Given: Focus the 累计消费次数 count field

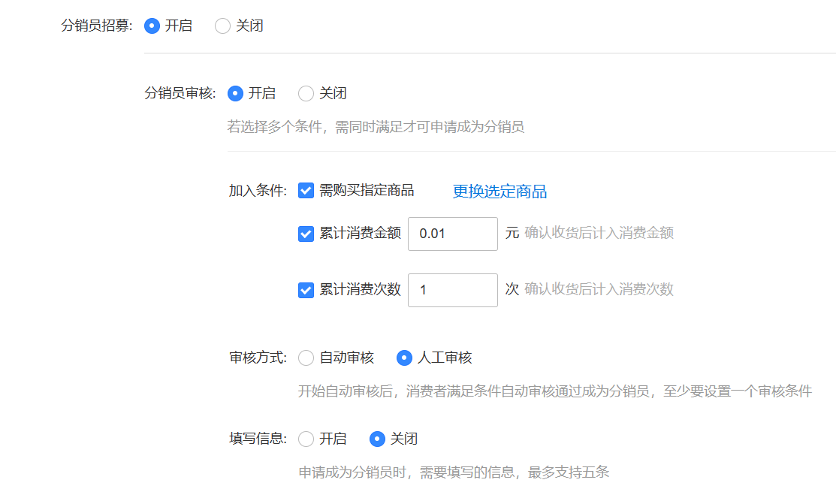Looking at the screenshot, I should coord(453,290).
